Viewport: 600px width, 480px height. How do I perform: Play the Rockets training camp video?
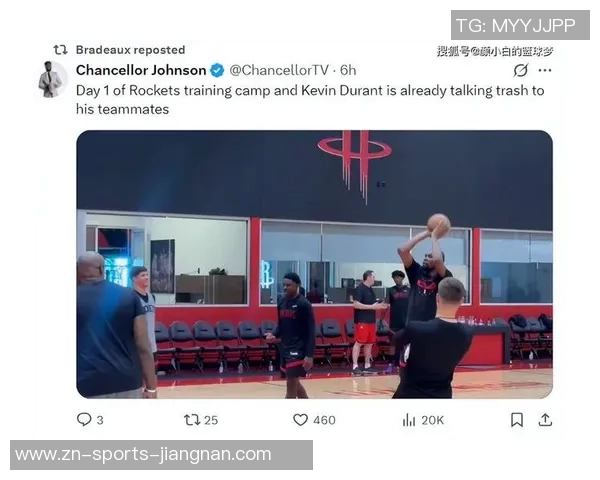(x=315, y=264)
